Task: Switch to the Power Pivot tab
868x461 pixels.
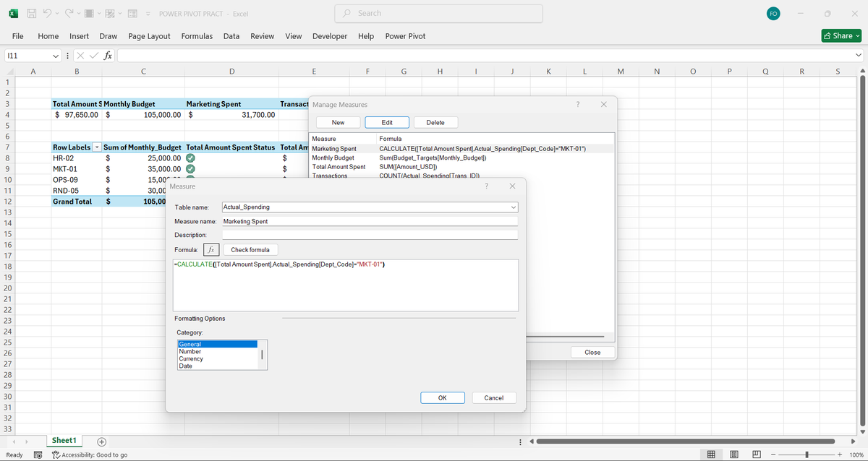Action: [406, 36]
